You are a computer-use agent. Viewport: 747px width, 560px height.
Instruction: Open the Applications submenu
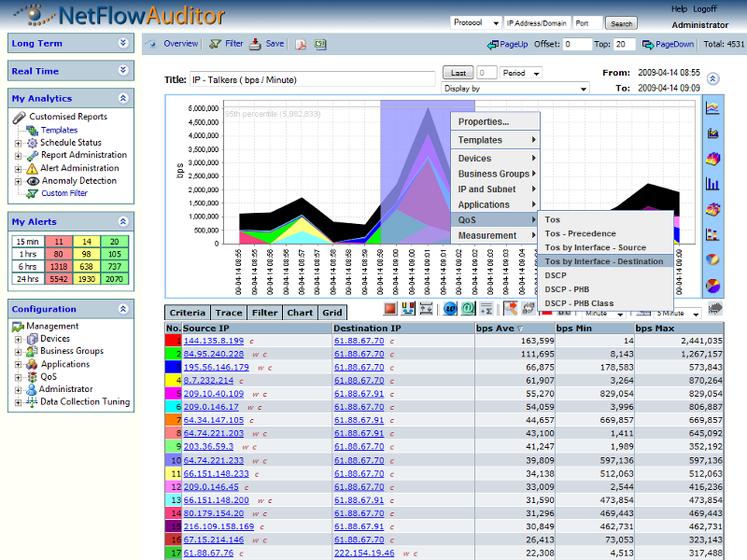click(495, 204)
